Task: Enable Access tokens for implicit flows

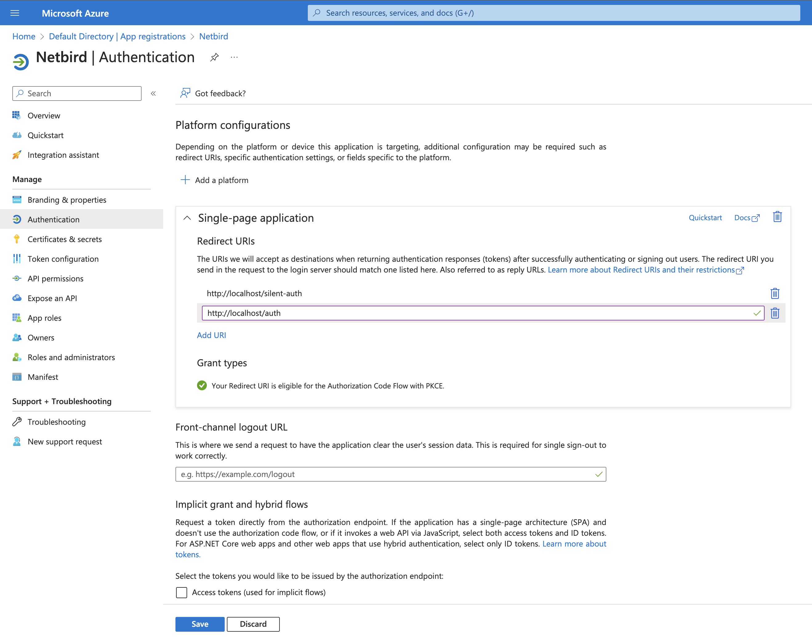Action: point(182,592)
